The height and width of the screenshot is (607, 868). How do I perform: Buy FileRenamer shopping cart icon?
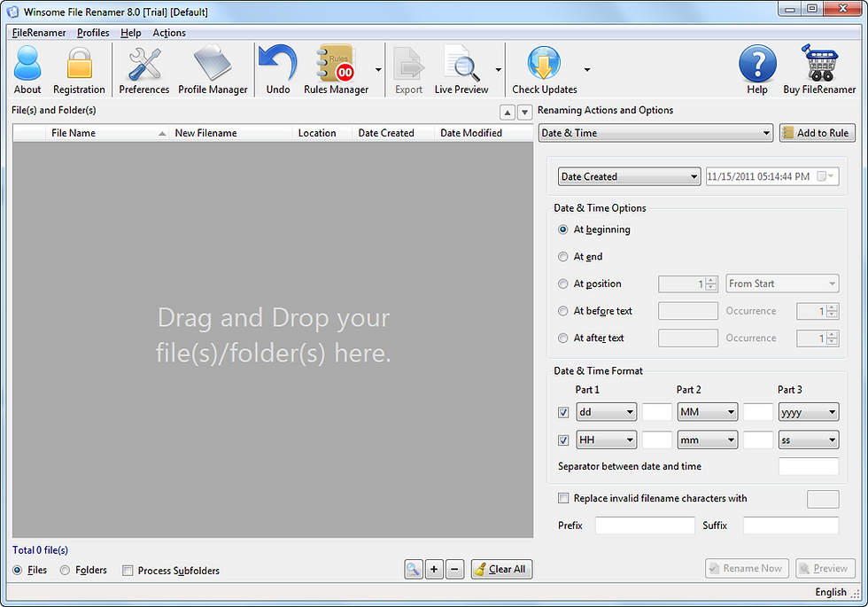tap(819, 70)
